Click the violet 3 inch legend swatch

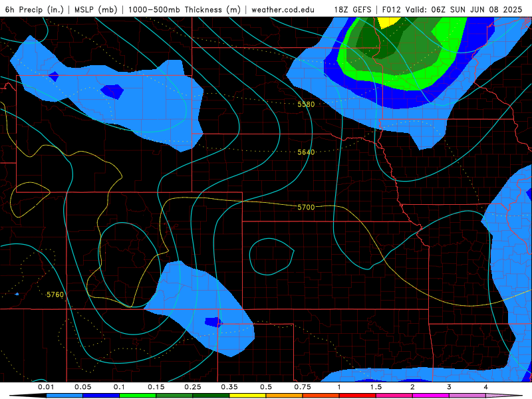tap(467, 396)
